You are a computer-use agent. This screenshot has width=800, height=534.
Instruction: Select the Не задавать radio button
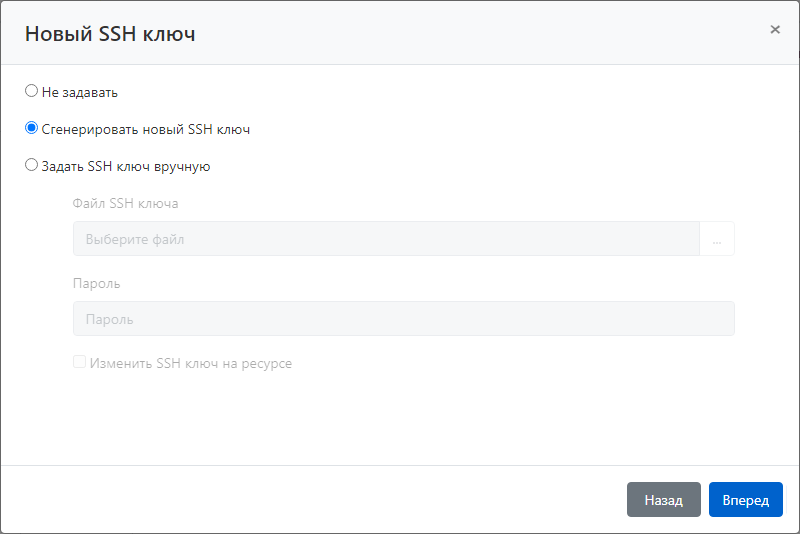tap(31, 91)
